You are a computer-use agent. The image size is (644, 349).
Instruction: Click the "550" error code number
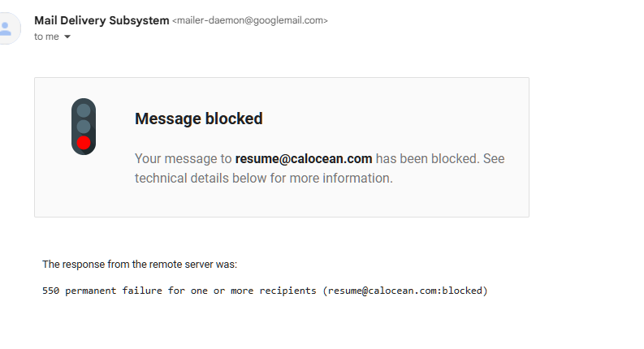tap(50, 290)
